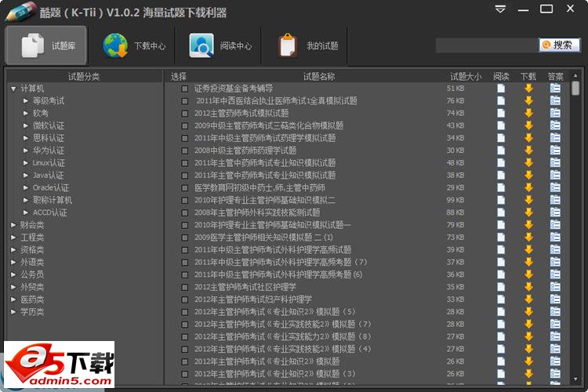Image resolution: width=588 pixels, height=392 pixels.
Task: Expand the 思科认证 node
Action: 26,138
